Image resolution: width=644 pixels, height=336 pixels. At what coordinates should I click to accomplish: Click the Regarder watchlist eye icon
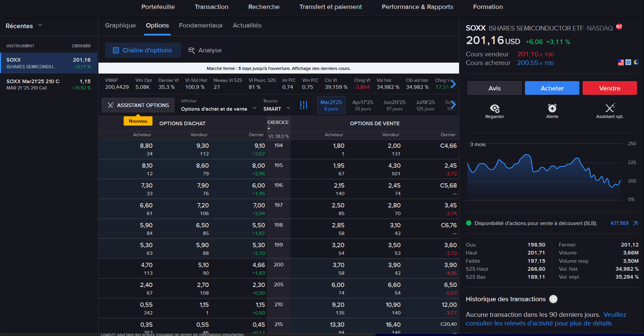tap(495, 108)
